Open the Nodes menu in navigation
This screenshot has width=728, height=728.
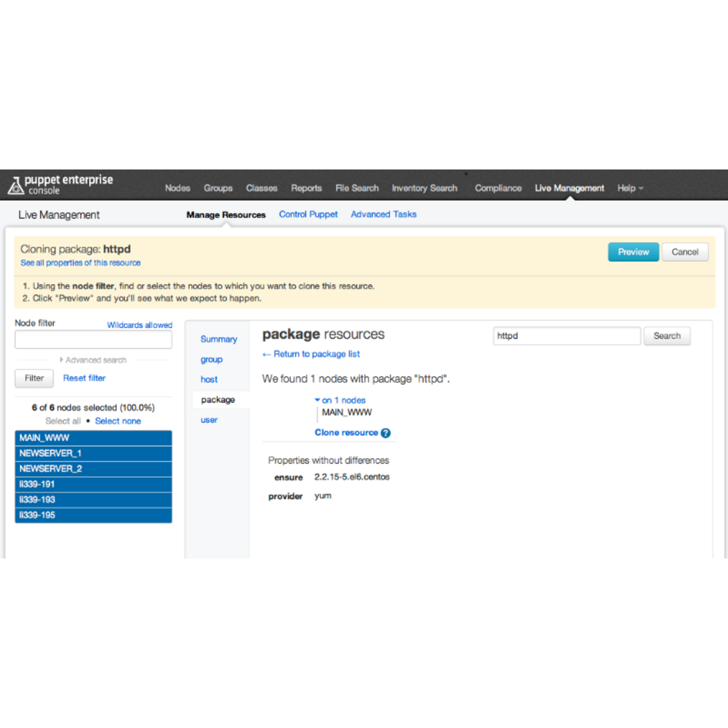click(x=177, y=188)
